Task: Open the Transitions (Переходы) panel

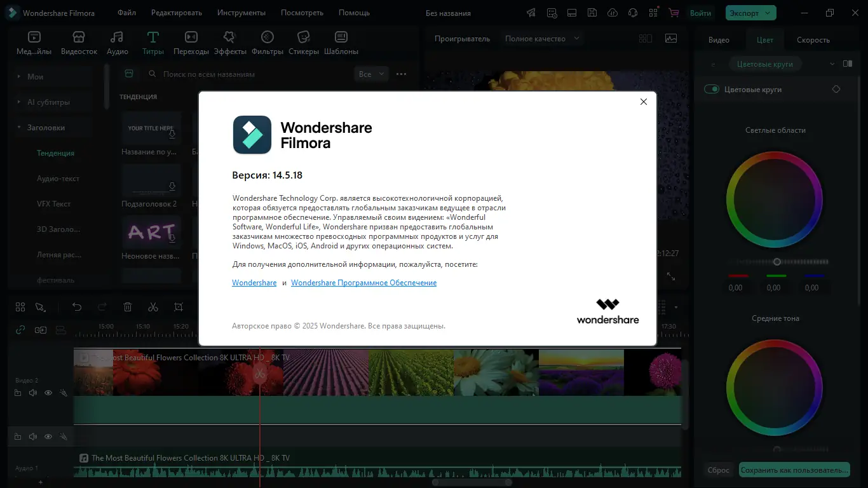Action: click(x=191, y=43)
